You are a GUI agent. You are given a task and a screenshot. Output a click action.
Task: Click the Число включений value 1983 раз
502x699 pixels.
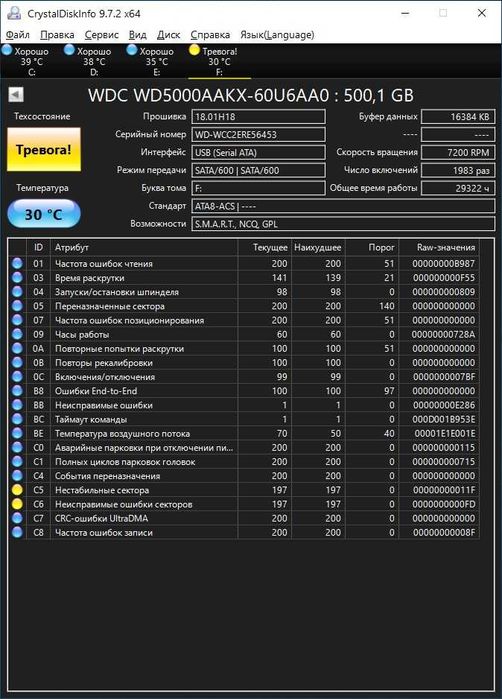[x=458, y=170]
